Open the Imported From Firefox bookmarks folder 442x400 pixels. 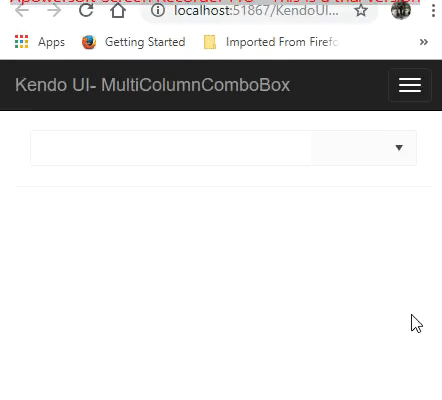click(x=282, y=42)
